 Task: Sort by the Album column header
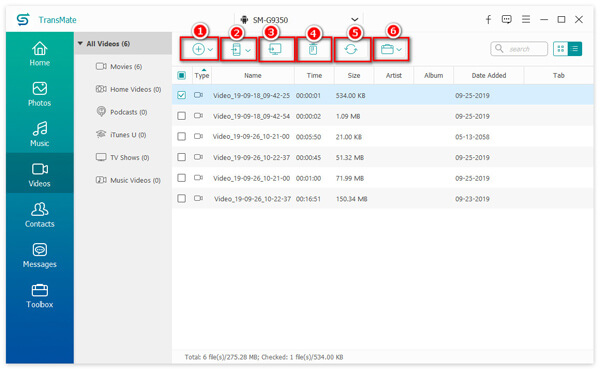pyautogui.click(x=434, y=75)
